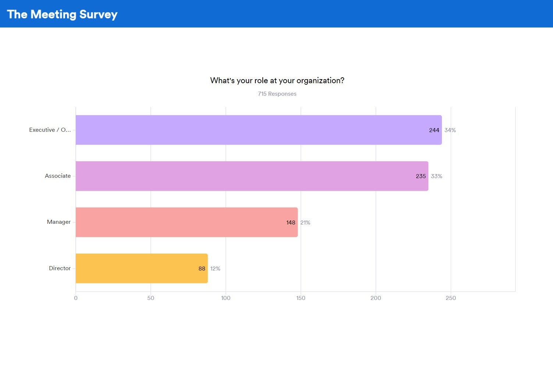Click the "Manager" axis label
This screenshot has width=553, height=392.
59,222
